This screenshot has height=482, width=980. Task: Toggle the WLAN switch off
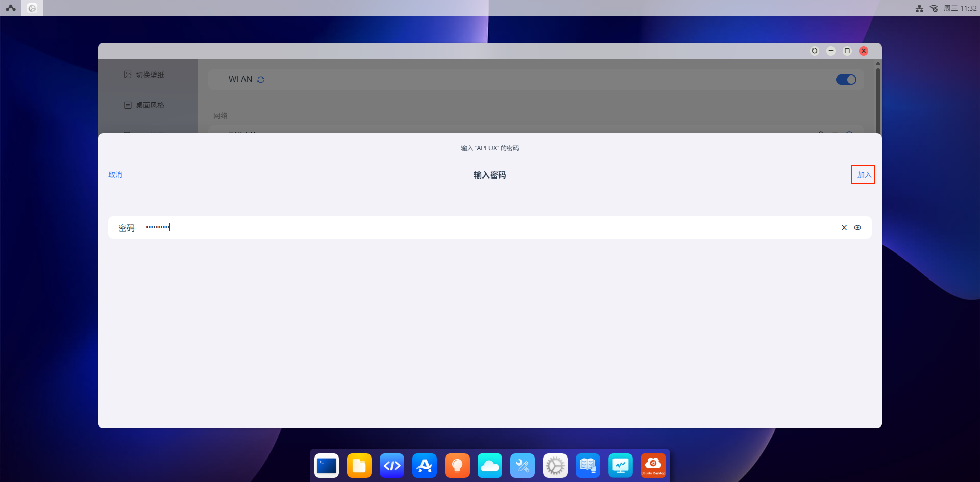click(x=846, y=80)
